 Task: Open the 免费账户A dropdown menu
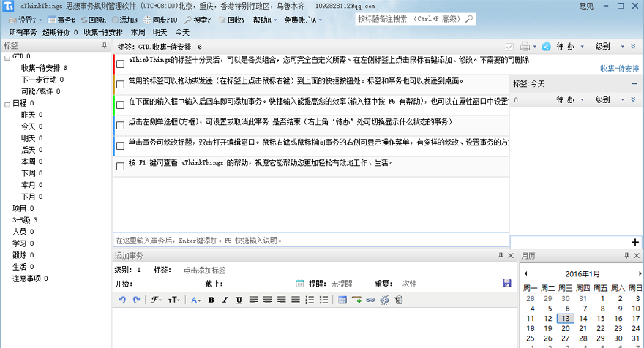(303, 20)
